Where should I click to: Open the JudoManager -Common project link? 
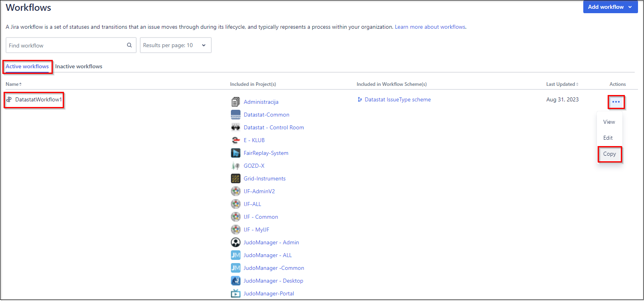pyautogui.click(x=274, y=268)
